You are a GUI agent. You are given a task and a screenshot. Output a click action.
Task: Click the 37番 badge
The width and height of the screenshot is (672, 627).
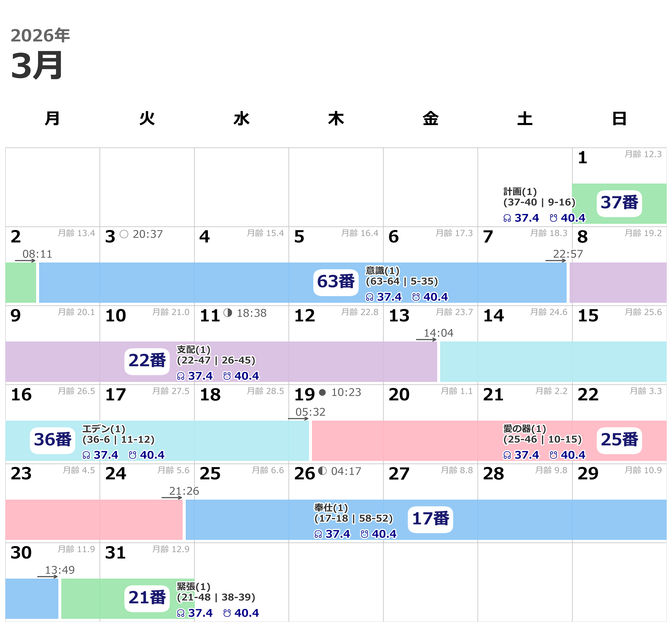click(x=619, y=203)
